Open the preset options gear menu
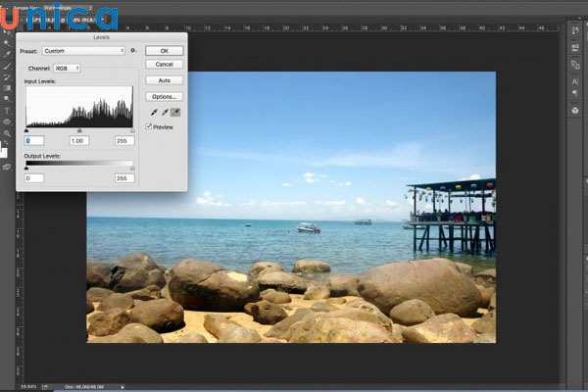The width and height of the screenshot is (588, 392). [133, 50]
